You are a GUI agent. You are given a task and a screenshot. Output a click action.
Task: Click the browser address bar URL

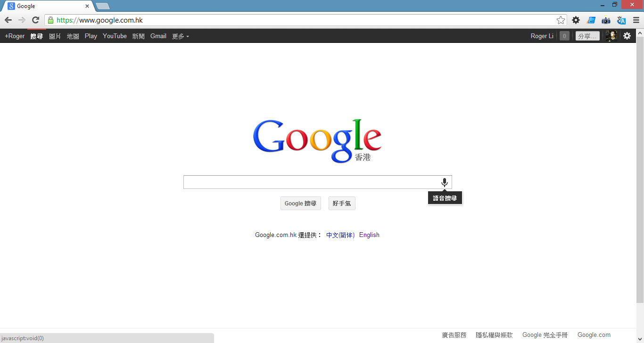click(x=99, y=20)
